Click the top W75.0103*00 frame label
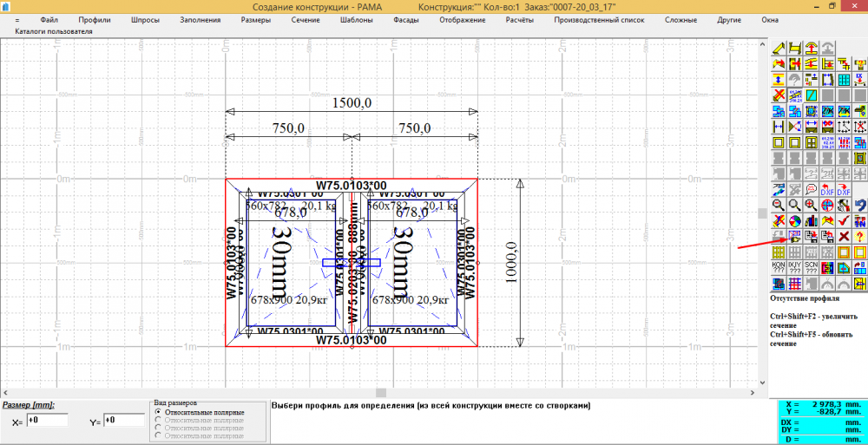Image resolution: width=868 pixels, height=445 pixels. click(351, 185)
